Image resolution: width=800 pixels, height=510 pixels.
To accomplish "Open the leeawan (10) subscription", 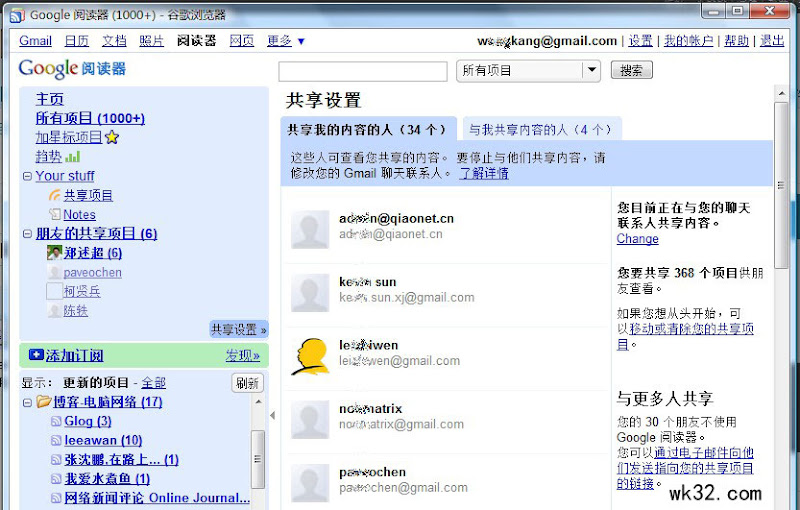I will click(x=103, y=440).
